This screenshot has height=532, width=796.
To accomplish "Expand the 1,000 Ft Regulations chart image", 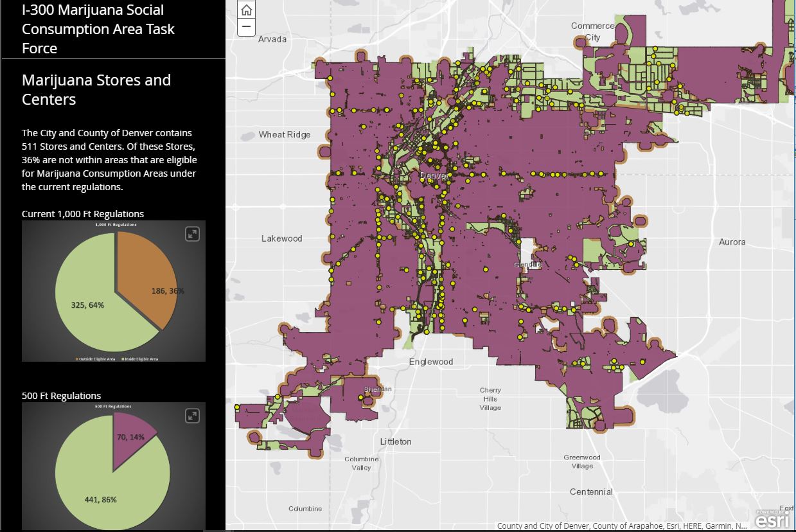I will [x=192, y=234].
